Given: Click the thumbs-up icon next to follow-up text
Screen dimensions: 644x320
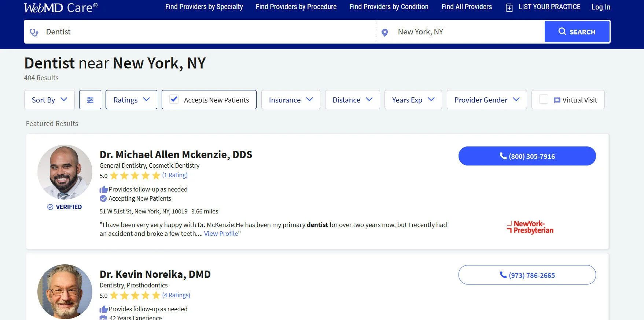Looking at the screenshot, I should pyautogui.click(x=103, y=189).
